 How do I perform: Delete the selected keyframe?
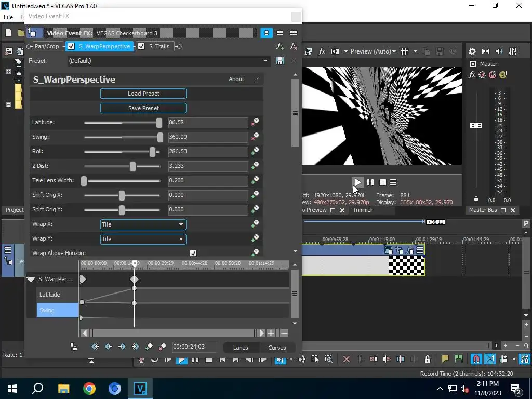[162, 347]
